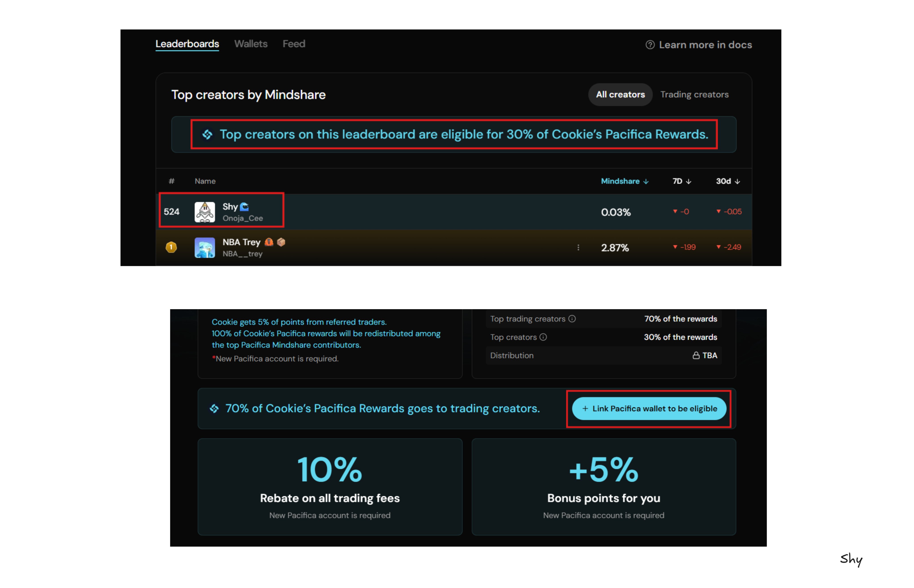The height and width of the screenshot is (588, 914).
Task: Click the 70% of the rewards value
Action: [x=681, y=319]
